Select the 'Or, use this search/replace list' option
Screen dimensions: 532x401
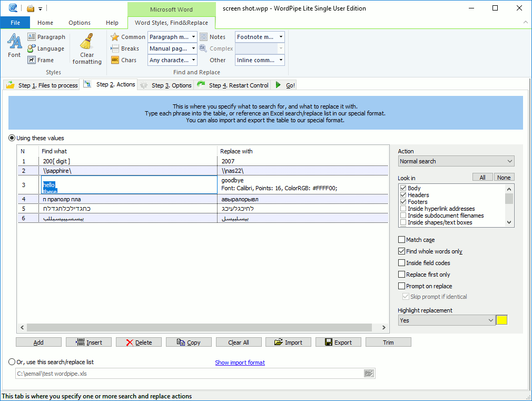tap(12, 361)
